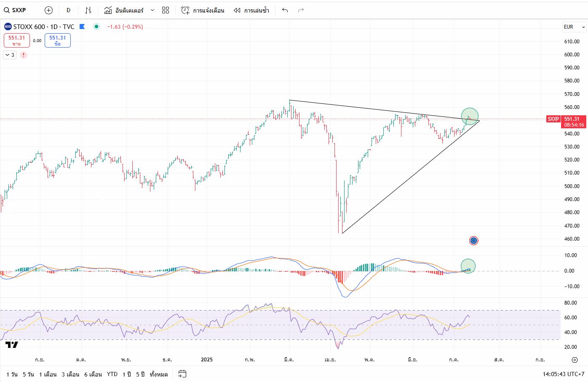Open the chart bar style icon
Screen dimensions: 588x382
[88, 10]
